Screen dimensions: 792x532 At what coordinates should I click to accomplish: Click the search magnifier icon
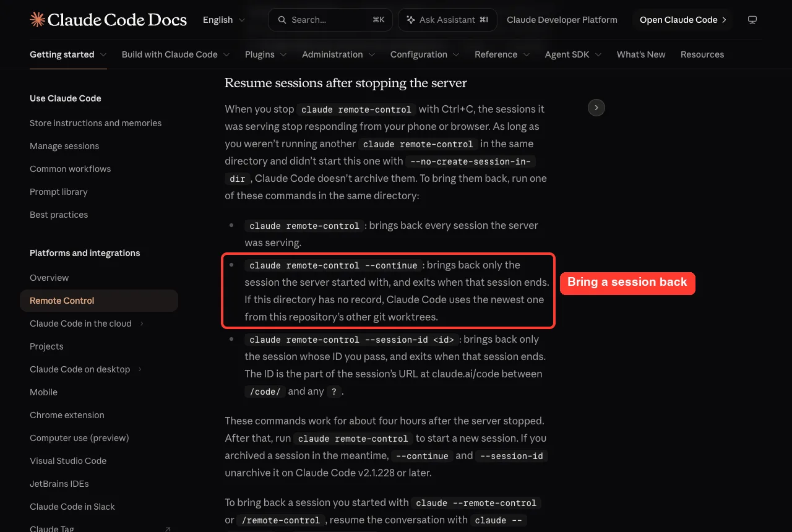click(x=282, y=20)
